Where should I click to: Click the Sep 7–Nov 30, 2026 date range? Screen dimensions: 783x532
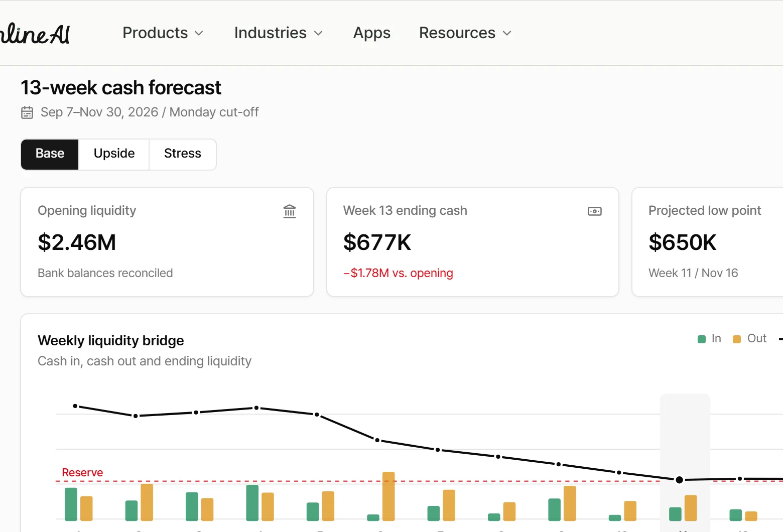click(99, 112)
